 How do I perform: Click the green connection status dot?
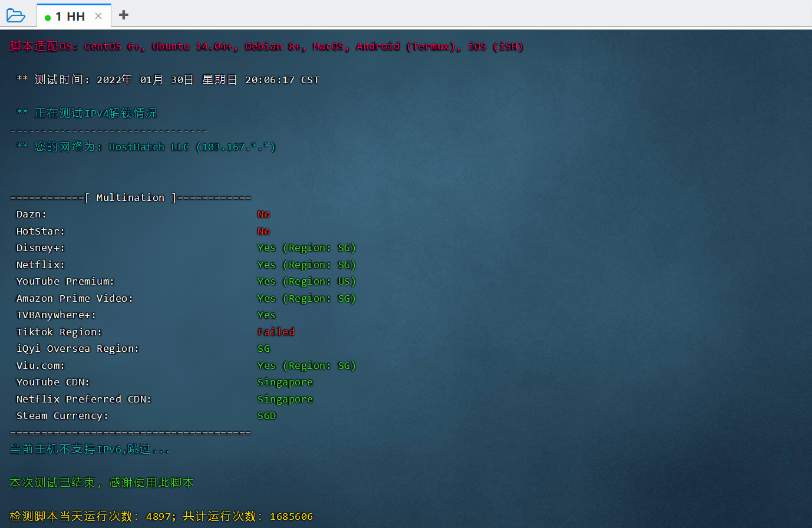(48, 18)
